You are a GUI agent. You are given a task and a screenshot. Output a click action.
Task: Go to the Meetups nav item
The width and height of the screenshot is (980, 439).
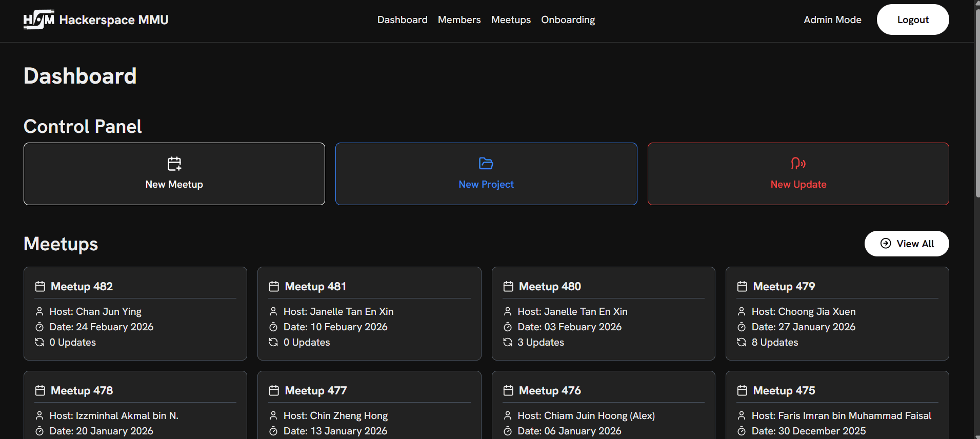511,19
